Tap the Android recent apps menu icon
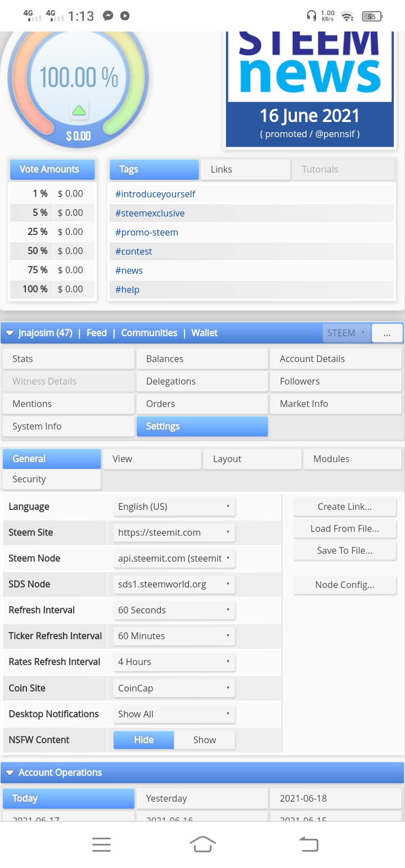This screenshot has height=868, width=405. pos(101,844)
